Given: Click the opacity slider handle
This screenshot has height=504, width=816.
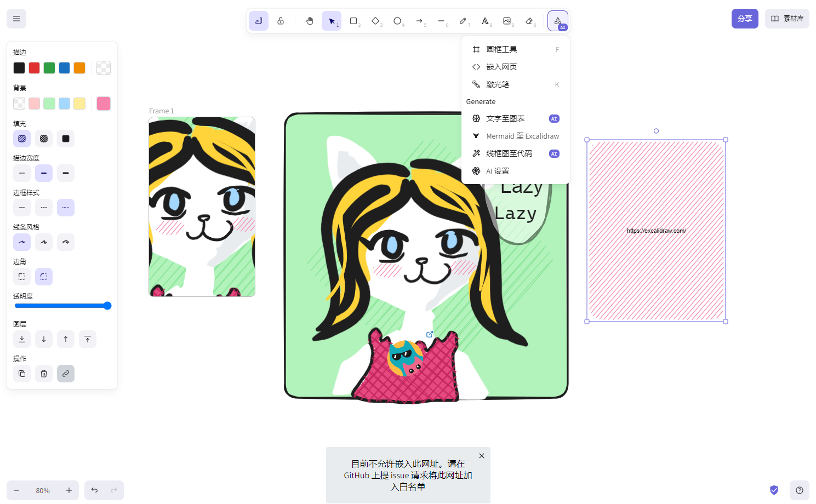Looking at the screenshot, I should (107, 306).
